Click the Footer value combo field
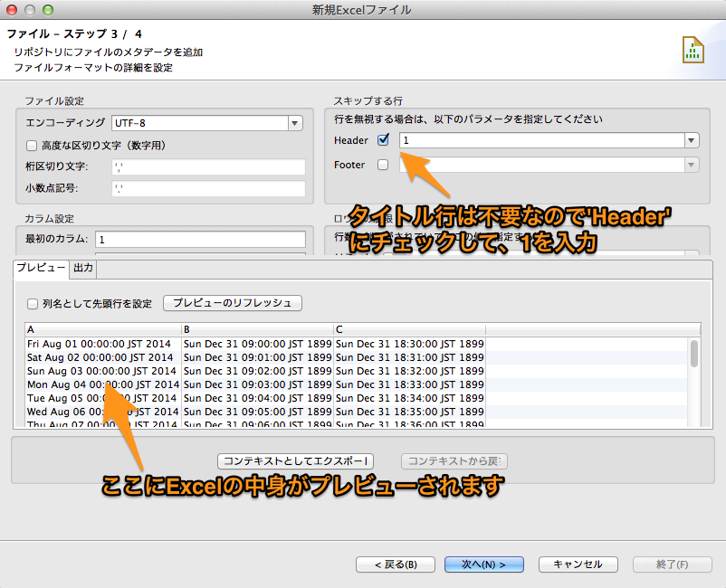726x588 pixels. [541, 165]
